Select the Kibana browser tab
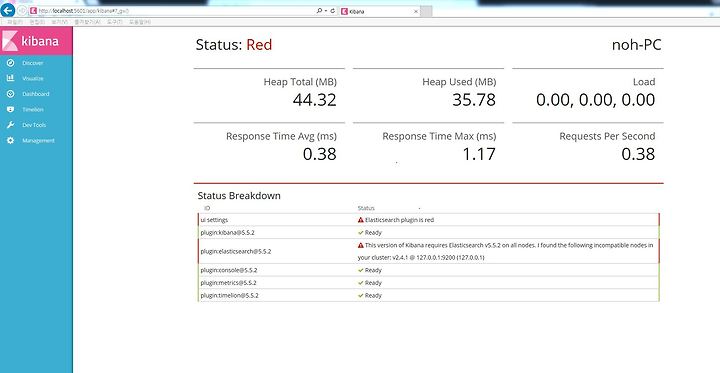The height and width of the screenshot is (373, 720). [x=379, y=11]
